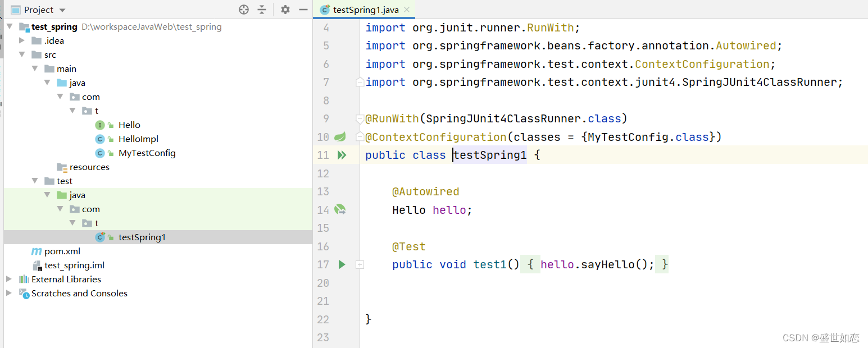The image size is (868, 348).
Task: Open the Project view dropdown
Action: tap(62, 10)
